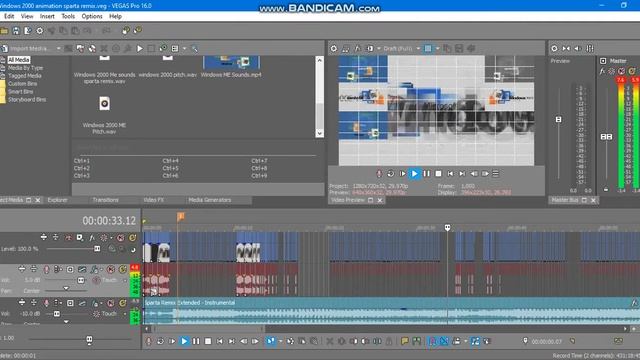Click the Video Output FX icon in preview toolbar
640x360 pixels.
pos(358,49)
